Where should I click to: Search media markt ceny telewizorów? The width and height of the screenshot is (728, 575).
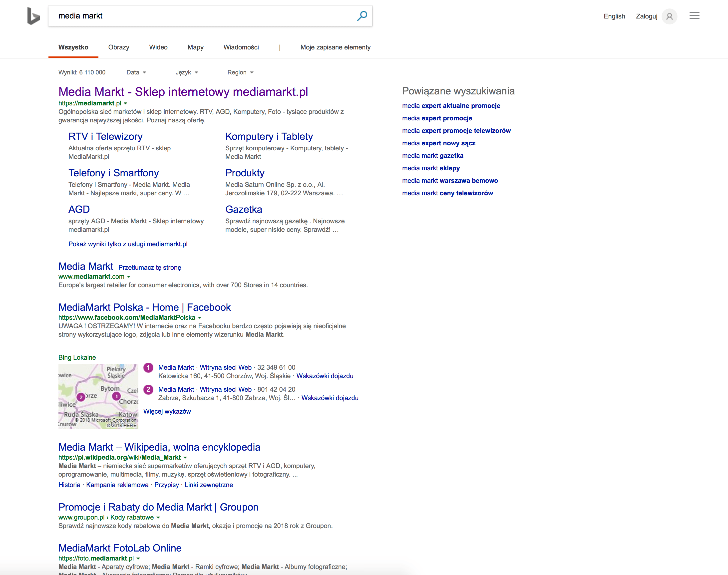click(x=447, y=193)
